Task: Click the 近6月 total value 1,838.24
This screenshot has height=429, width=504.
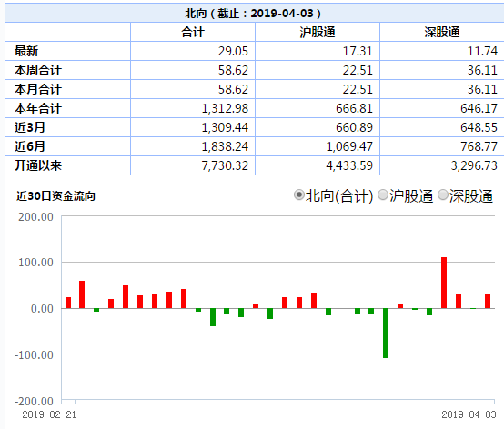Action: 225,146
